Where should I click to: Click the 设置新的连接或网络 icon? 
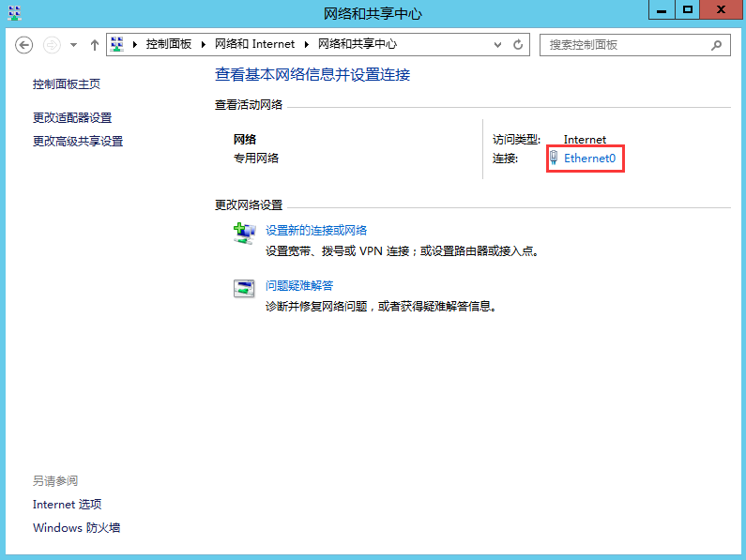(244, 234)
